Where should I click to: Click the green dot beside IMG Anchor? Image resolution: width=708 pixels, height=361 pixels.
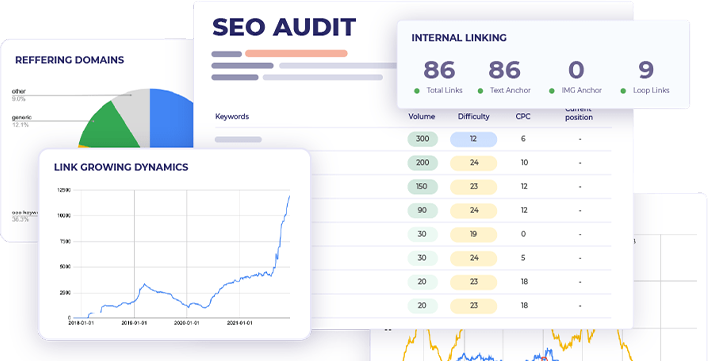tap(551, 91)
